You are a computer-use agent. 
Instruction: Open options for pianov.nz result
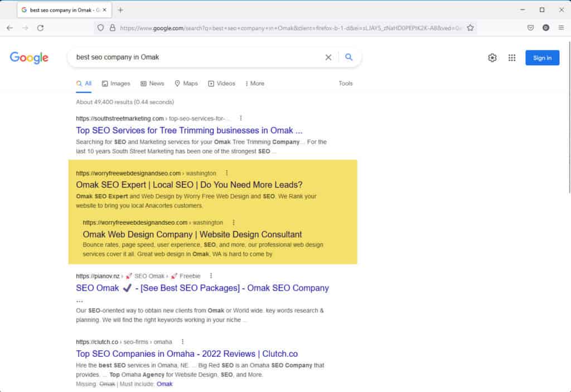coord(211,276)
